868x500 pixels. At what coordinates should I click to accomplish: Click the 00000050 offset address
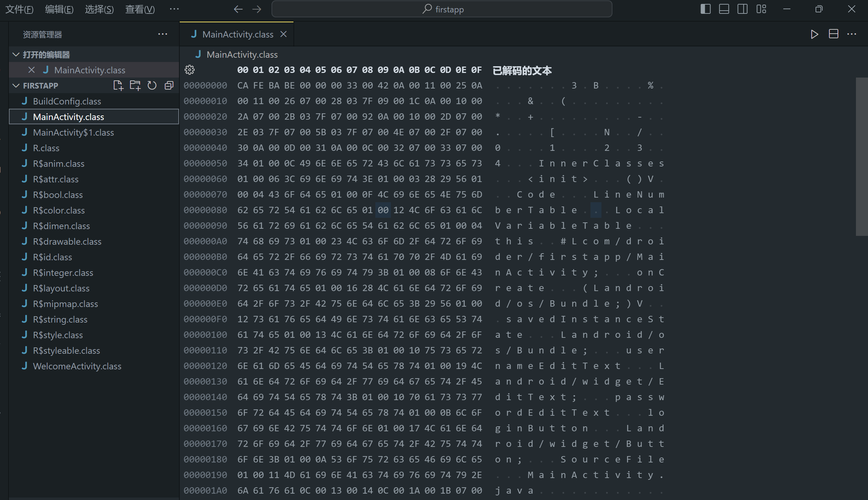point(205,163)
